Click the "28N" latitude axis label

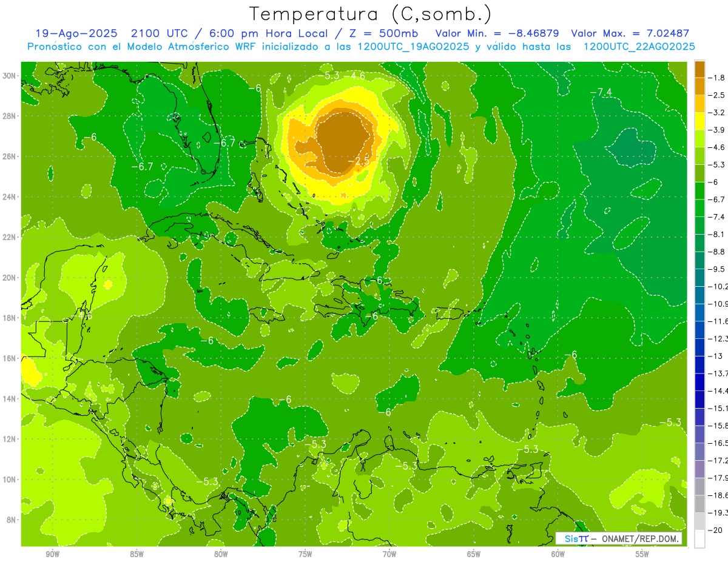(x=9, y=116)
